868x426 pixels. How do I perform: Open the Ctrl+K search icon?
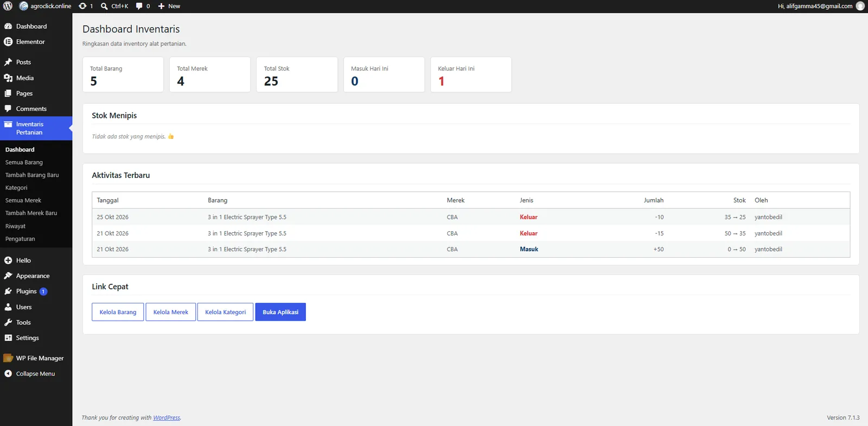coord(104,6)
